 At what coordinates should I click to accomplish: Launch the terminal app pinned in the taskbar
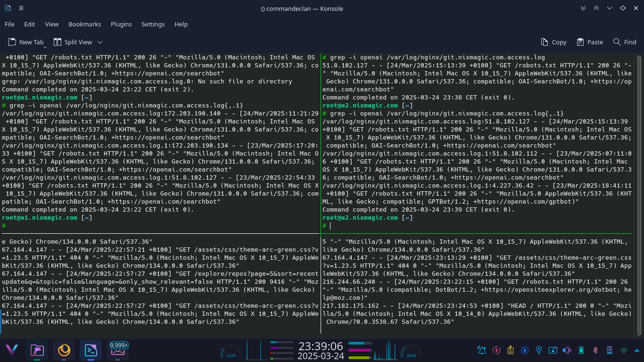click(x=91, y=350)
